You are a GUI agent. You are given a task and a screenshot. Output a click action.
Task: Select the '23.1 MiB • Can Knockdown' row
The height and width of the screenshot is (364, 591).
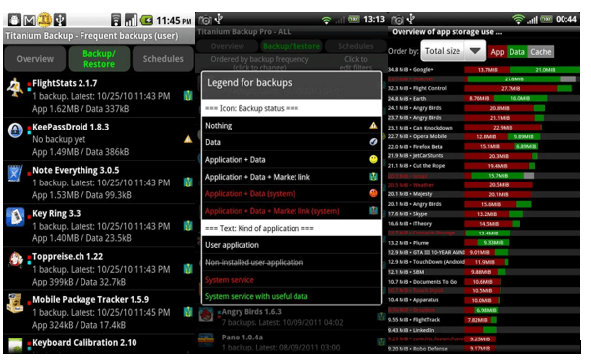[x=484, y=128]
